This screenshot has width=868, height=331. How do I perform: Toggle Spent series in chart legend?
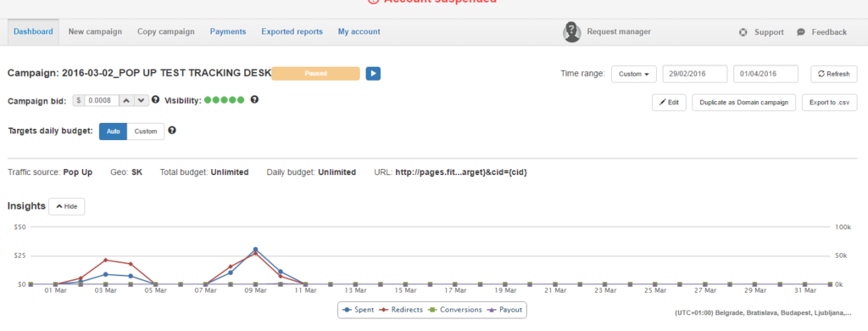[x=359, y=310]
